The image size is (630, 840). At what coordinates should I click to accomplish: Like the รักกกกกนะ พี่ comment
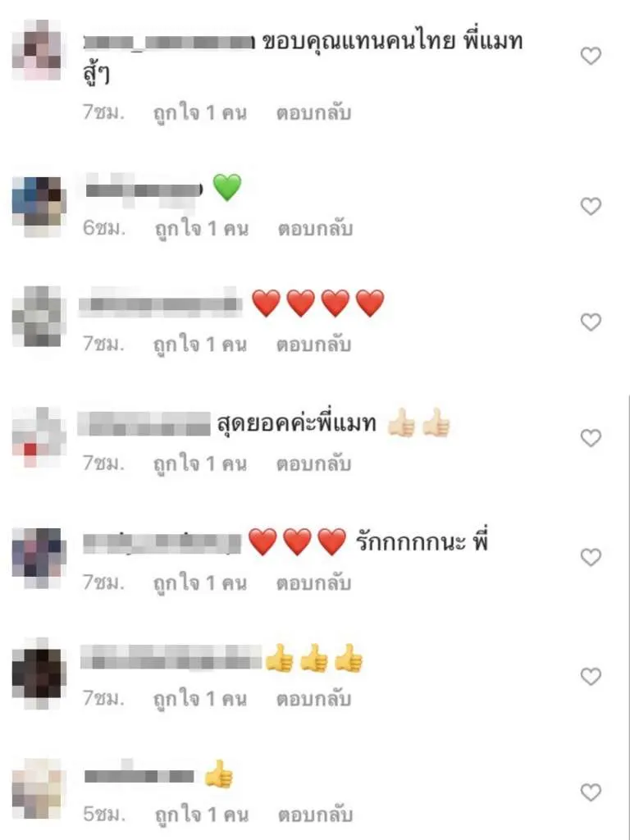[x=591, y=558]
